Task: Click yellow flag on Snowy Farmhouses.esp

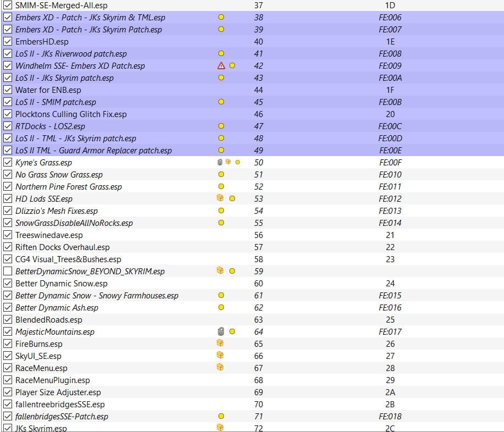Action: (x=221, y=295)
